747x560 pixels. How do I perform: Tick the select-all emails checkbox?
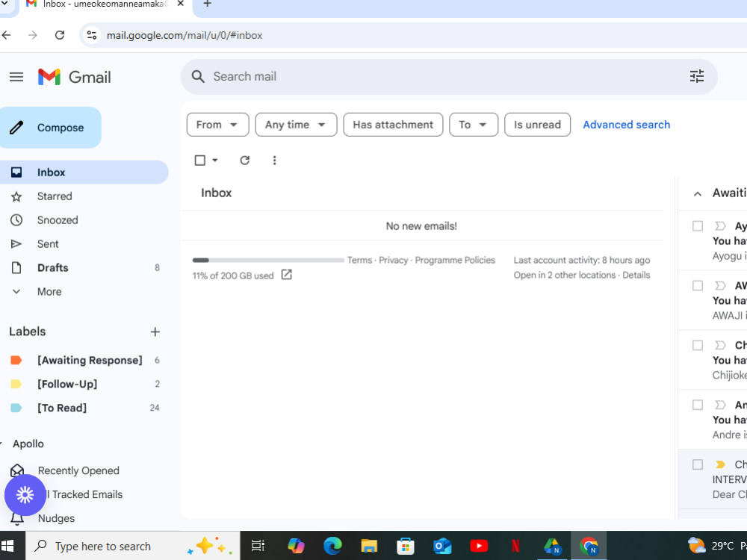coord(200,161)
